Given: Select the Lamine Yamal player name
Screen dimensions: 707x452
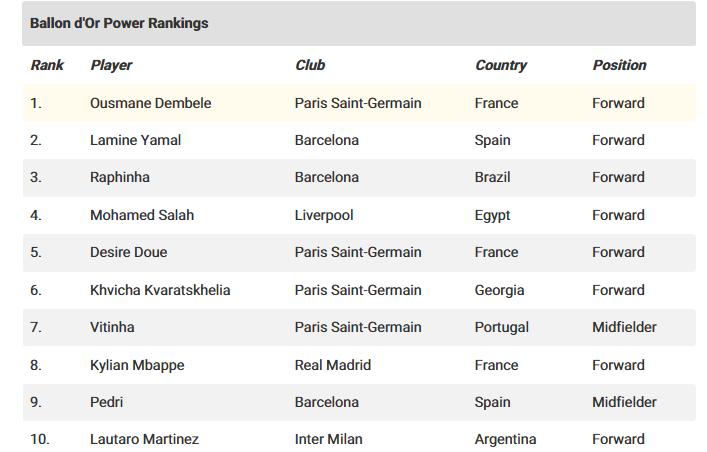Looking at the screenshot, I should coord(135,140).
